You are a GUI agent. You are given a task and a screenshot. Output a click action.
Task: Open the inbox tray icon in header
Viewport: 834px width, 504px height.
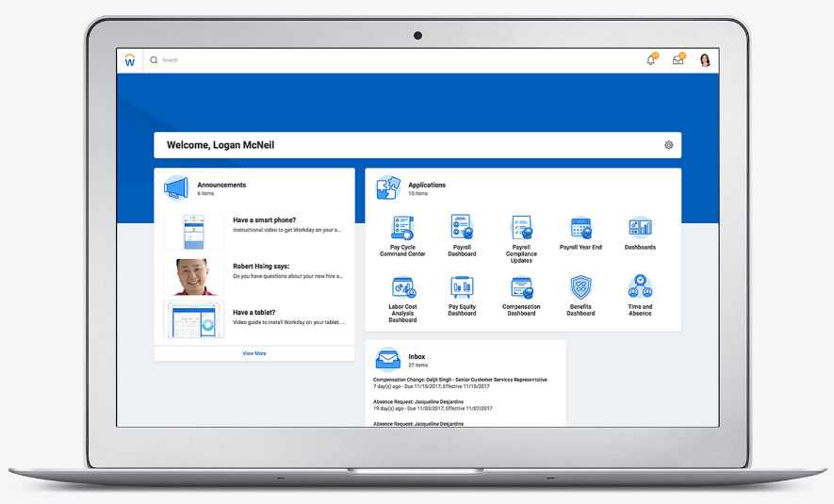pos(678,60)
